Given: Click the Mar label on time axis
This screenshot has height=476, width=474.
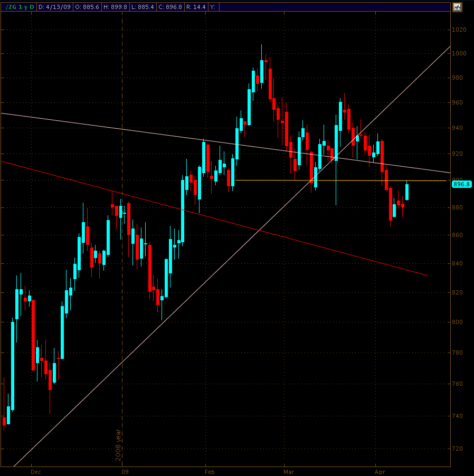Looking at the screenshot, I should pos(288,471).
